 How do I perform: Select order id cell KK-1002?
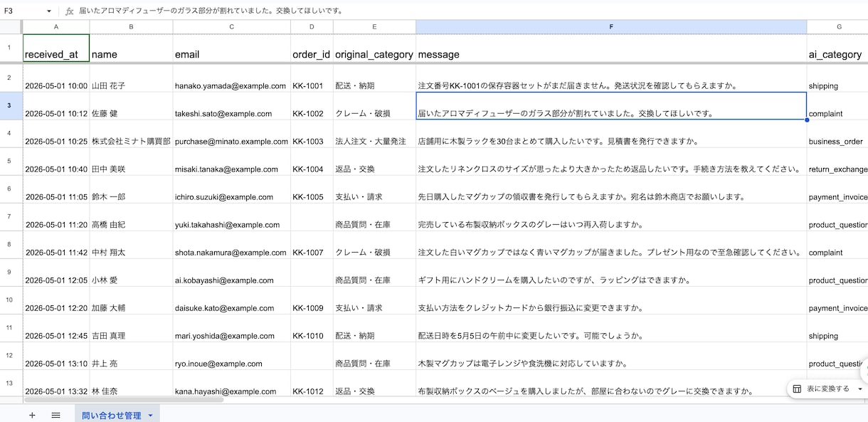pos(312,106)
